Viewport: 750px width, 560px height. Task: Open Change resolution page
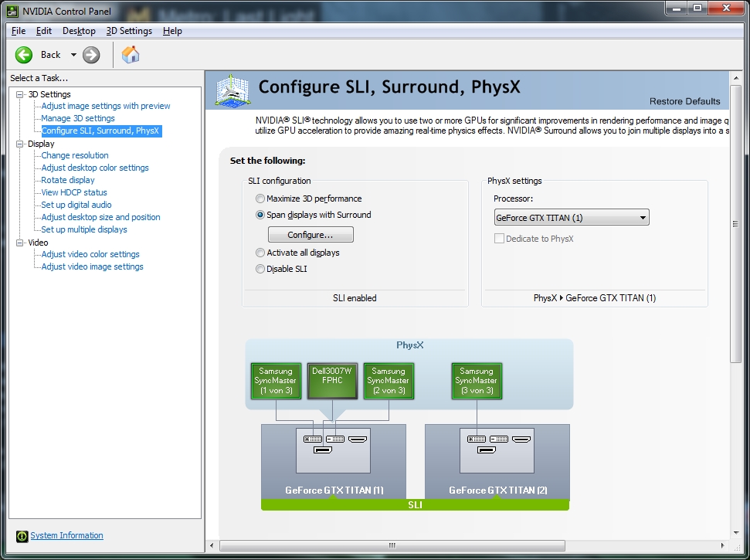[75, 155]
